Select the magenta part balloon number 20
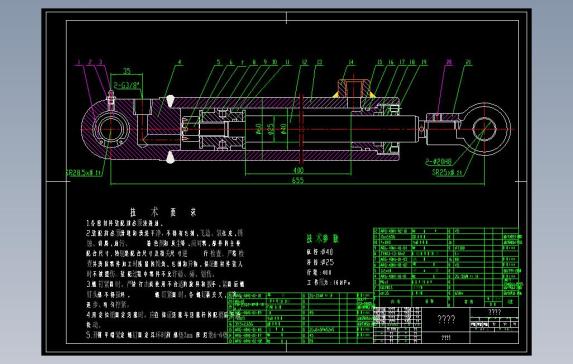Screen dimensions: 573x364 (449, 62)
